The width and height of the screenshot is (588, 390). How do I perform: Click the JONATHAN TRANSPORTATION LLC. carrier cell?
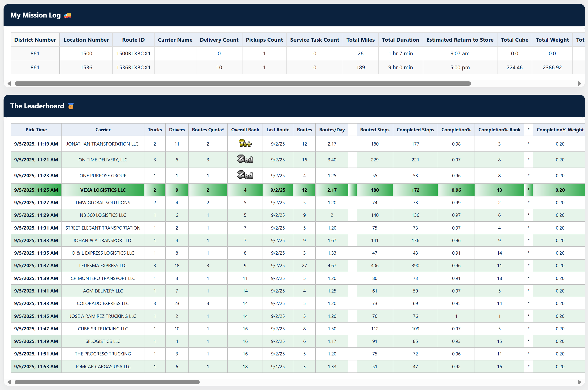(103, 144)
